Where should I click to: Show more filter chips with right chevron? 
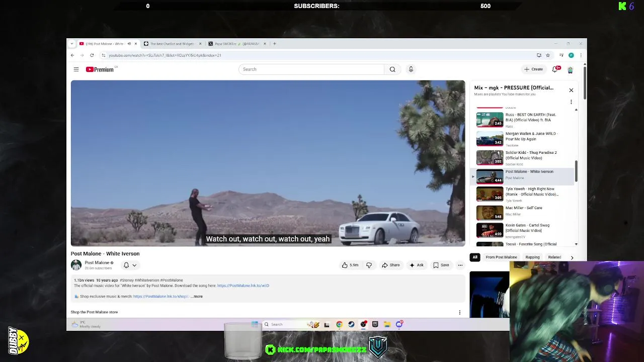[572, 257]
